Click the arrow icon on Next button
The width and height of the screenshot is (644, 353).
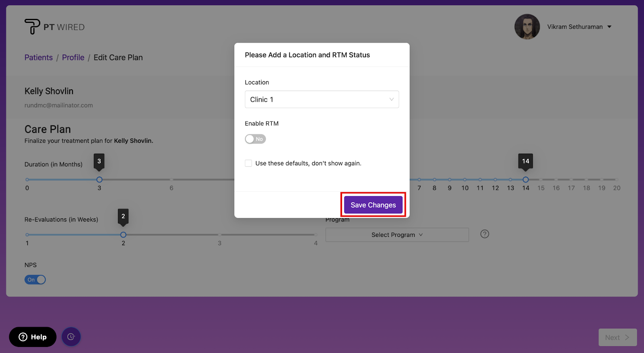(x=627, y=338)
